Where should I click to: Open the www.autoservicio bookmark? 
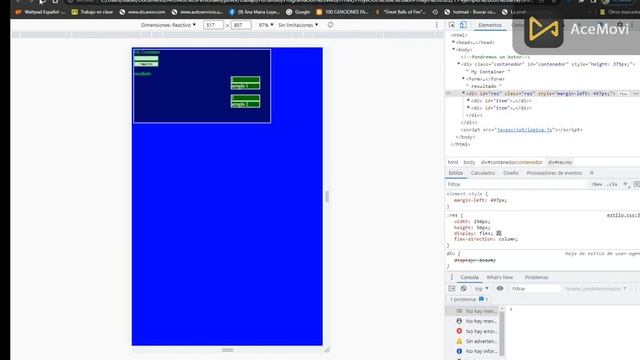coord(197,12)
